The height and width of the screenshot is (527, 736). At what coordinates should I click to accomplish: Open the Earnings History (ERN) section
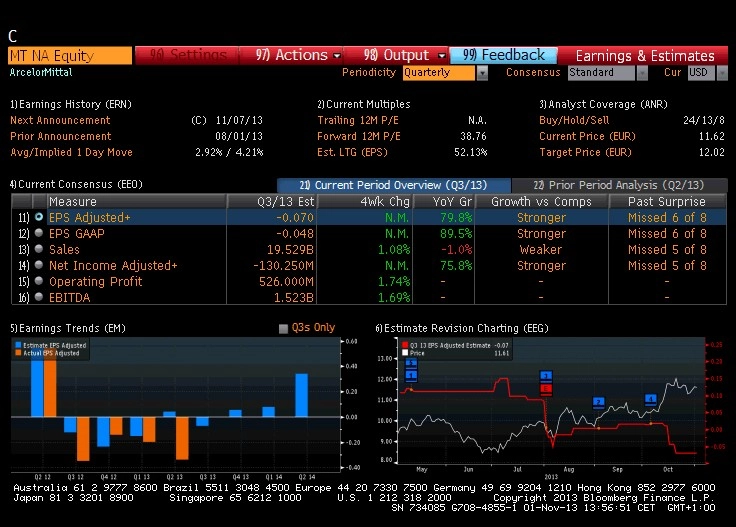71,104
